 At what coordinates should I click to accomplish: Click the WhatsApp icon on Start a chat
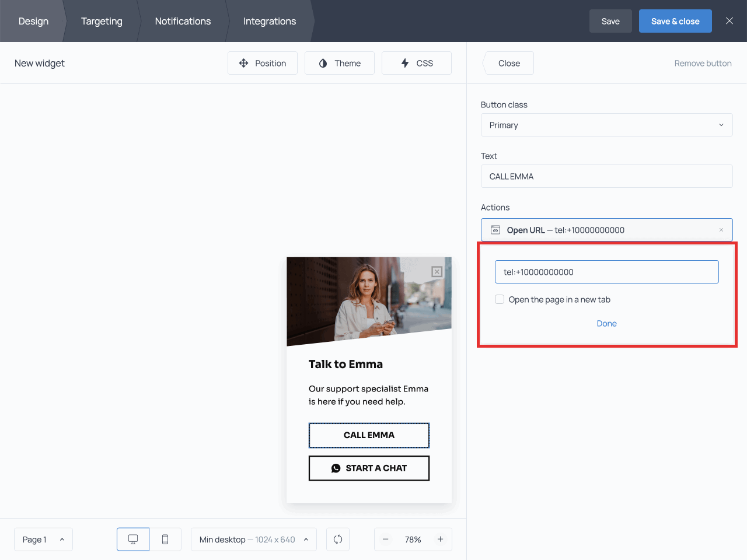336,468
